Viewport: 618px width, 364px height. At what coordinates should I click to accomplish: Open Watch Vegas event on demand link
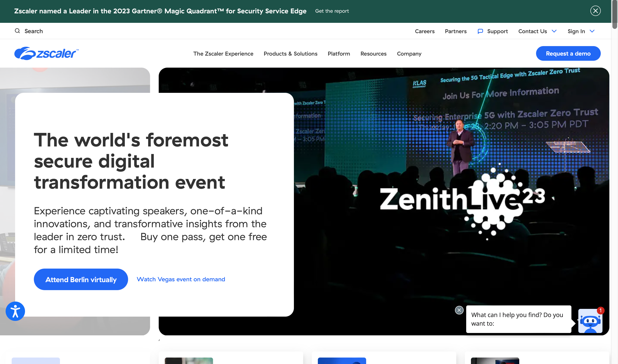point(181,279)
